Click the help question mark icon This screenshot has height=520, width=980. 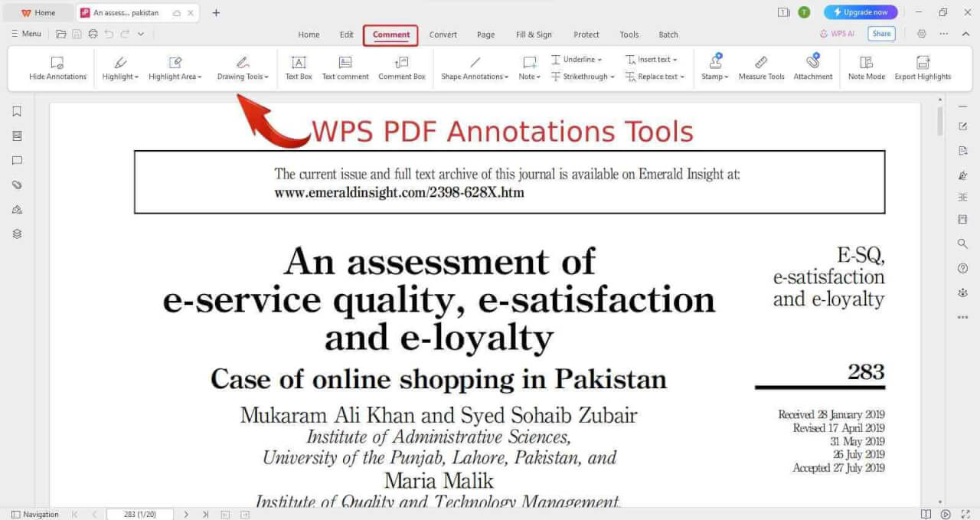962,268
